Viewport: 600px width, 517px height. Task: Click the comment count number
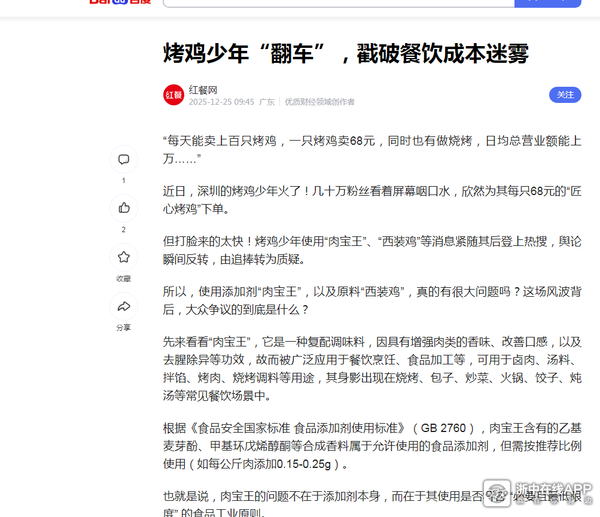[x=124, y=181]
